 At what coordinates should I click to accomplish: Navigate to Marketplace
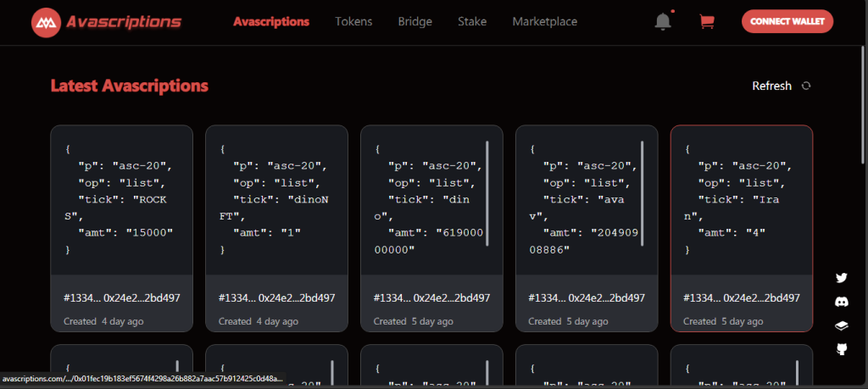point(544,22)
